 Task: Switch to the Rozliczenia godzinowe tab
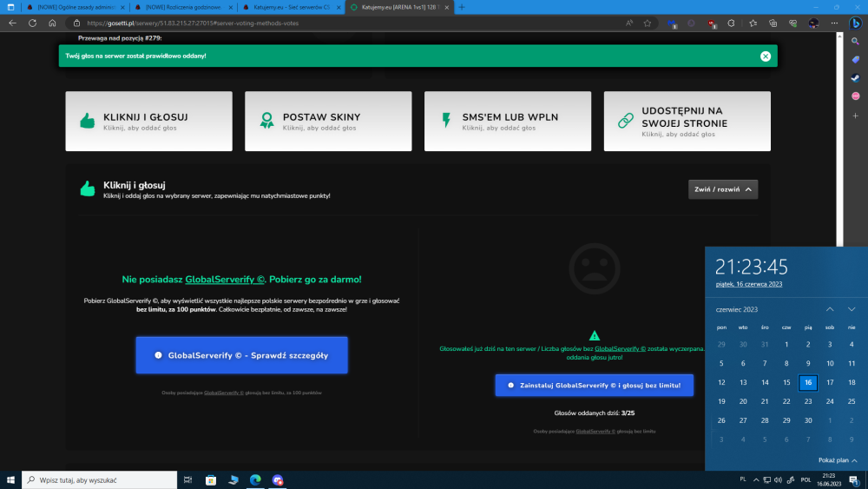182,7
